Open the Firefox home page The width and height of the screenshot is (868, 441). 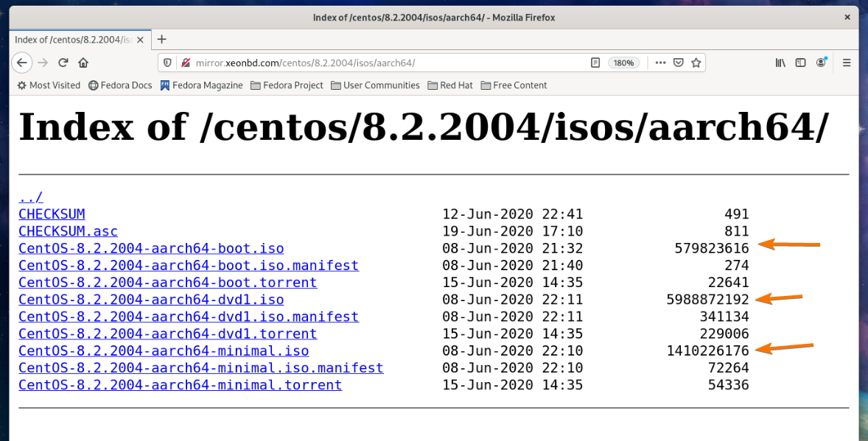point(83,63)
